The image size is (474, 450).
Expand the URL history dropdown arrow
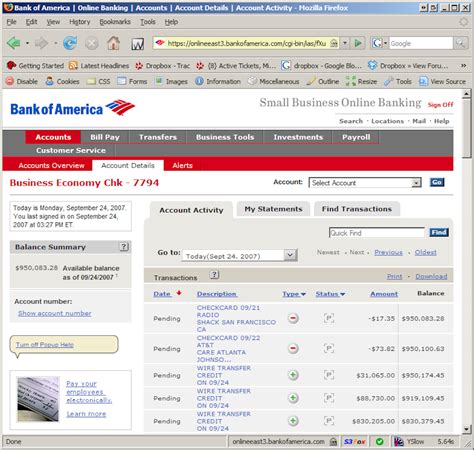pos(345,43)
